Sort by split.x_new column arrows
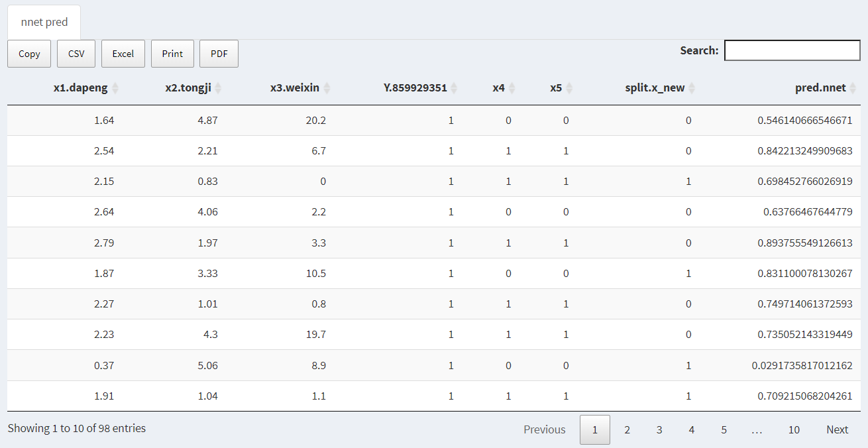Image resolution: width=868 pixels, height=448 pixels. pos(692,88)
